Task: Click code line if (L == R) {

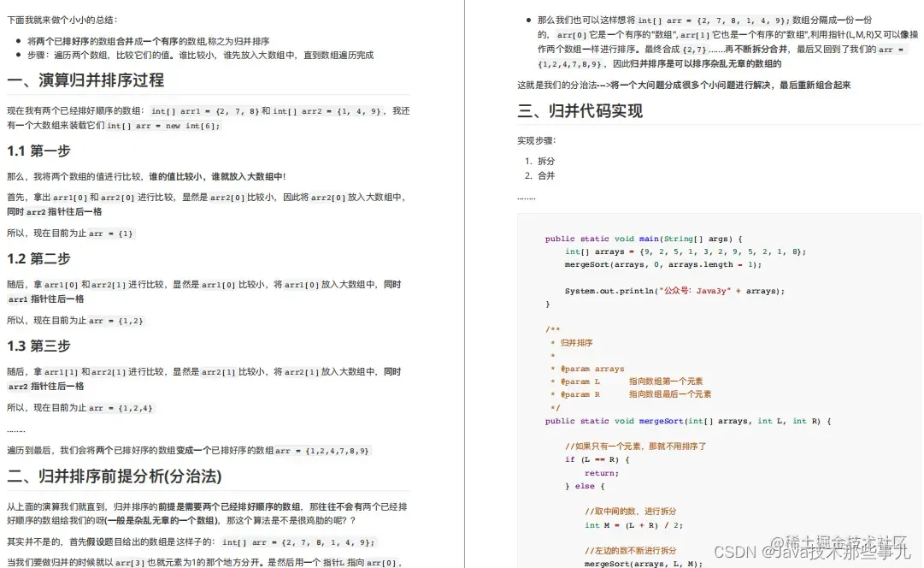Action: (x=597, y=459)
